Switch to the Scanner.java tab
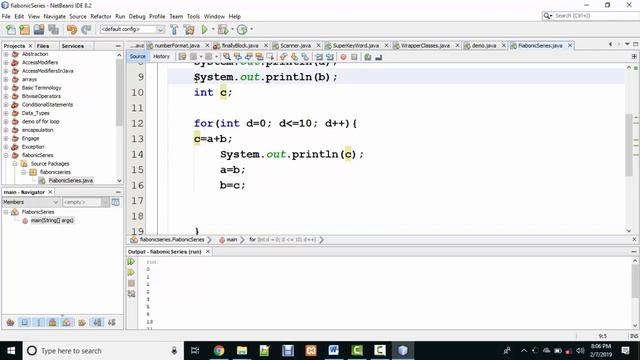The image size is (640, 360). click(296, 46)
